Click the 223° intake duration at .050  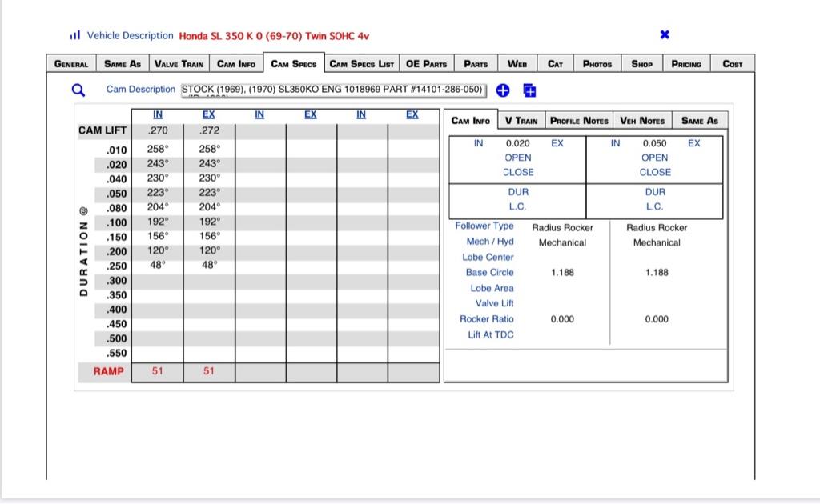tap(158, 193)
